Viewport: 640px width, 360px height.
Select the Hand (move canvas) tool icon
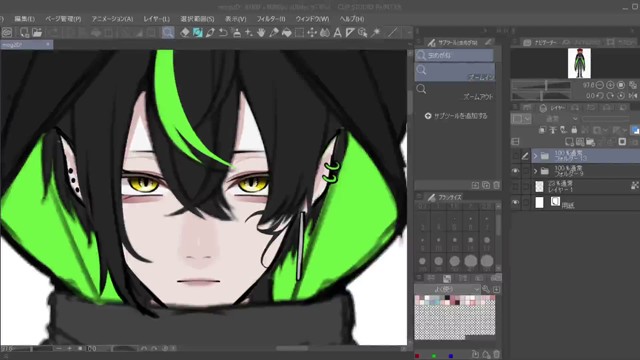(261, 33)
